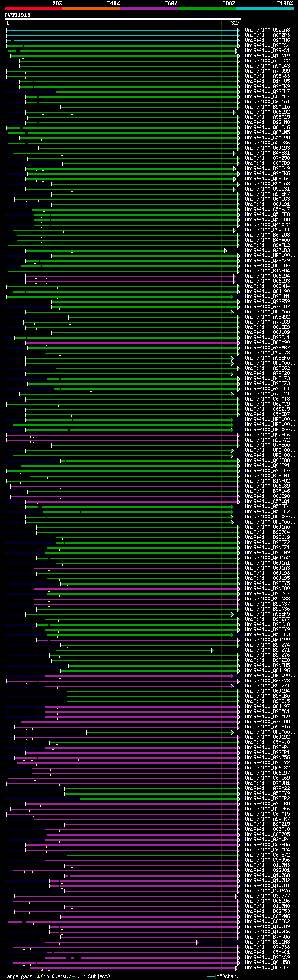Viewport: 298px width, 980px height.
Task: Select hit UniRef100_C6T5L7
Action: coord(267,97)
